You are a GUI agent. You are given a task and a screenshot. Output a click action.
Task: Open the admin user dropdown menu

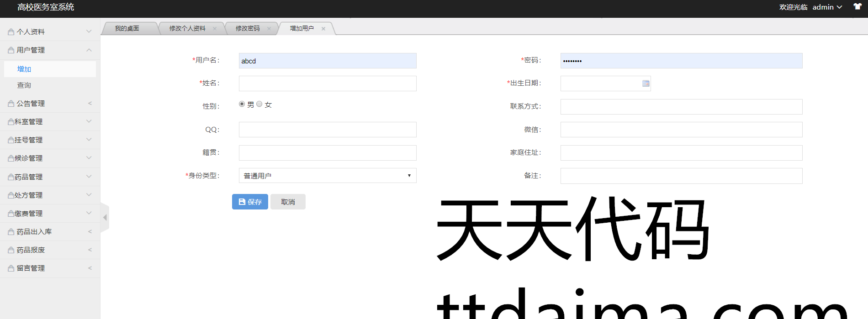(x=827, y=7)
